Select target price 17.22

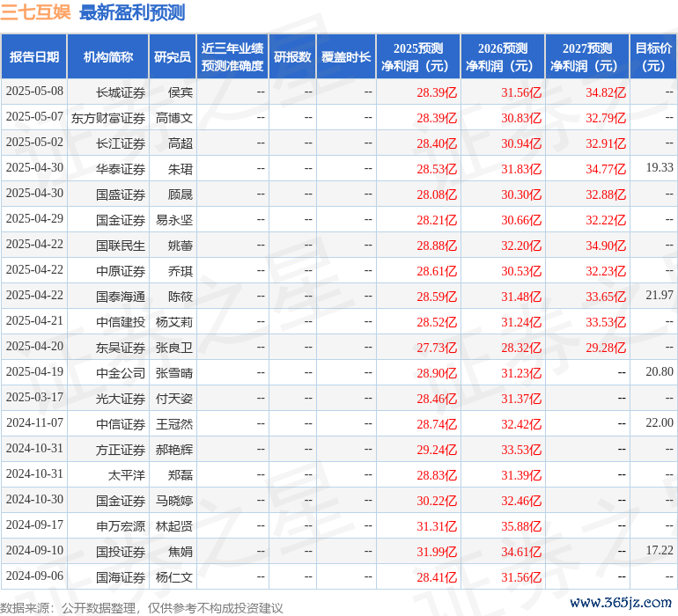click(660, 550)
